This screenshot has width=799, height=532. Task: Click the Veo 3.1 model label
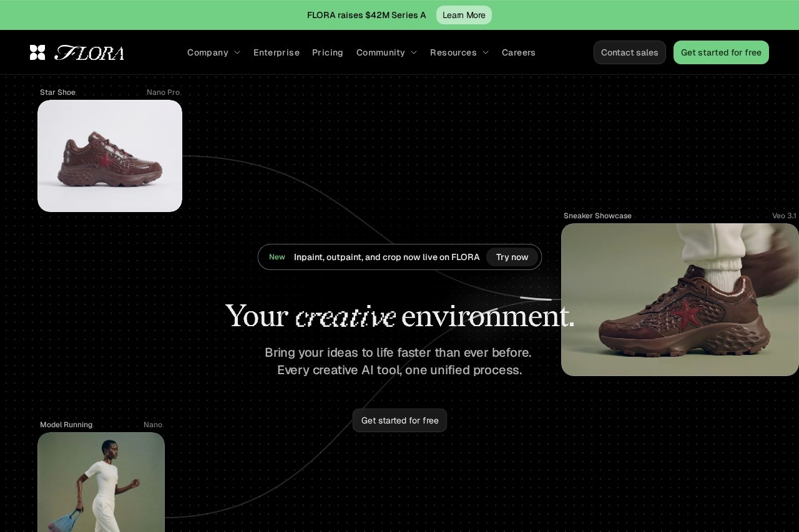tap(784, 216)
